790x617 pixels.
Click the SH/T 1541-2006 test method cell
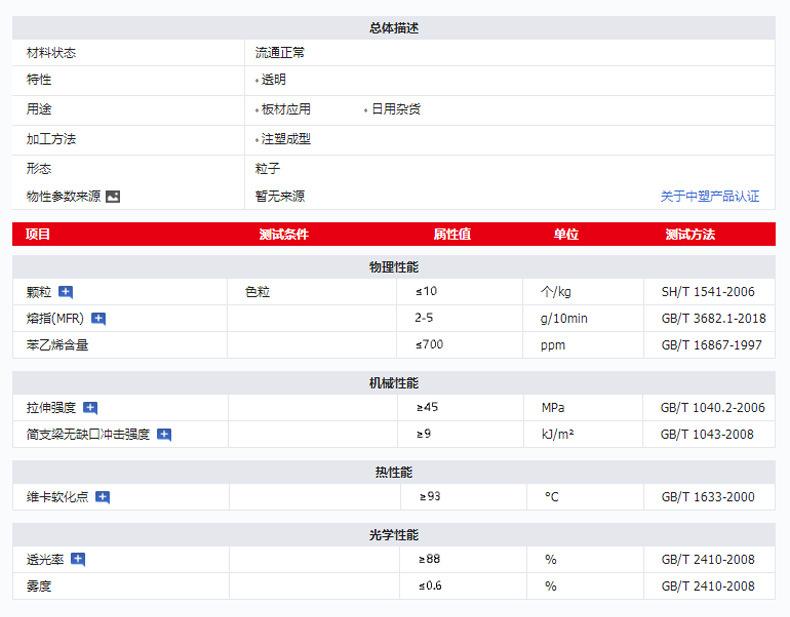708,292
